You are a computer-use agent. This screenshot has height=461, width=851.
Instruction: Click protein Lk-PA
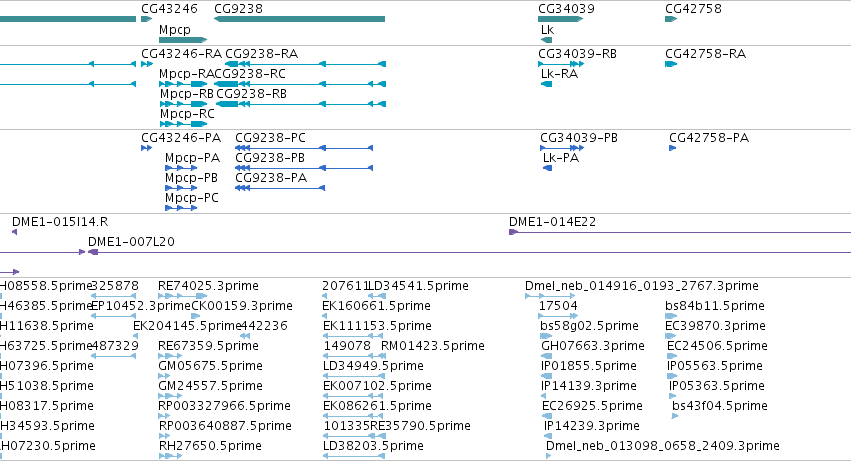point(561,158)
